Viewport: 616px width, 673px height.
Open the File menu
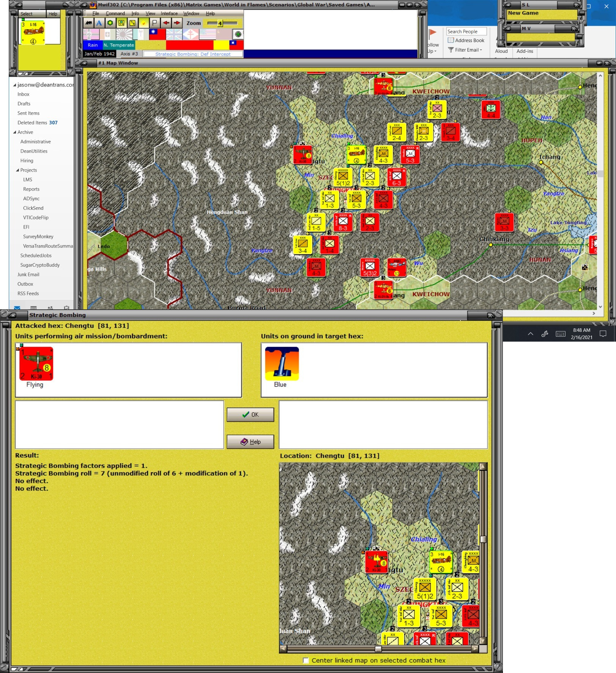[x=96, y=14]
